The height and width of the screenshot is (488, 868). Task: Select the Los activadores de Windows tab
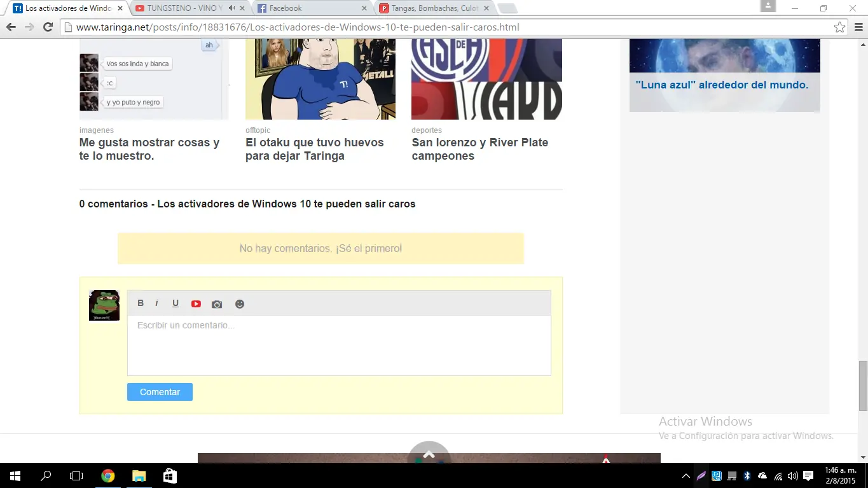click(67, 8)
